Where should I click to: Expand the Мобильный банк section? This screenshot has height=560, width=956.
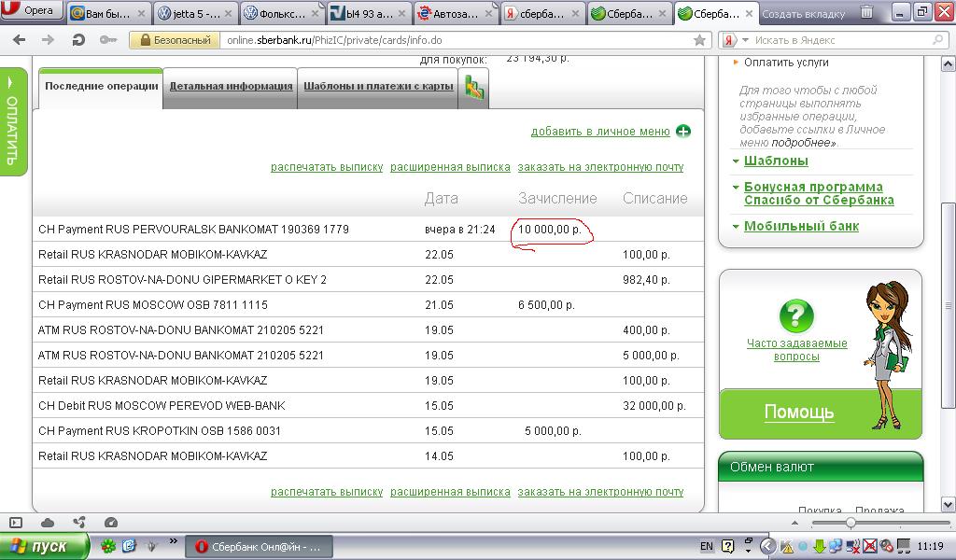(800, 226)
